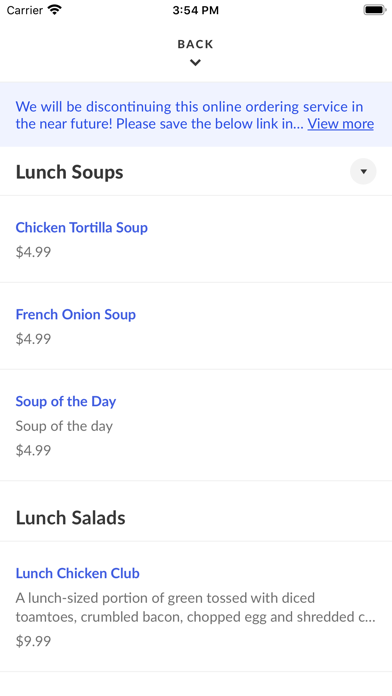392x696 pixels.
Task: Tap the battery icon in status bar
Action: (375, 10)
